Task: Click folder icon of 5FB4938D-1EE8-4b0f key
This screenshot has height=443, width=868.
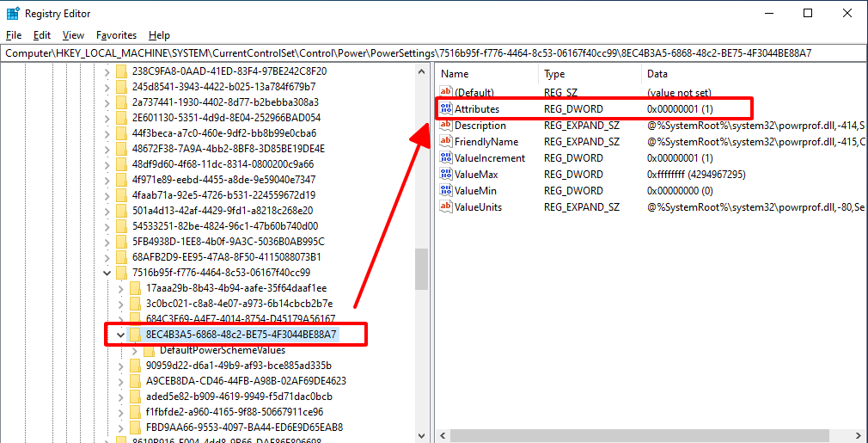Action: click(121, 242)
